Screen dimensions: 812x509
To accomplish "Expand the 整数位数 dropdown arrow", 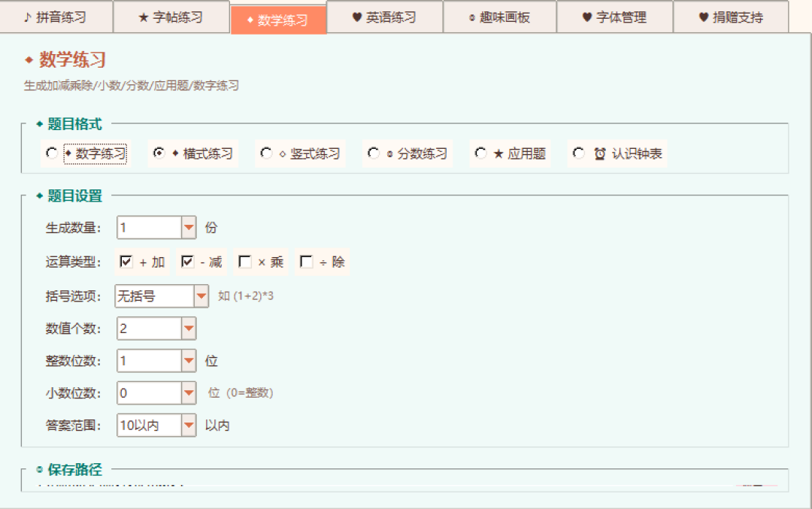I will click(189, 361).
